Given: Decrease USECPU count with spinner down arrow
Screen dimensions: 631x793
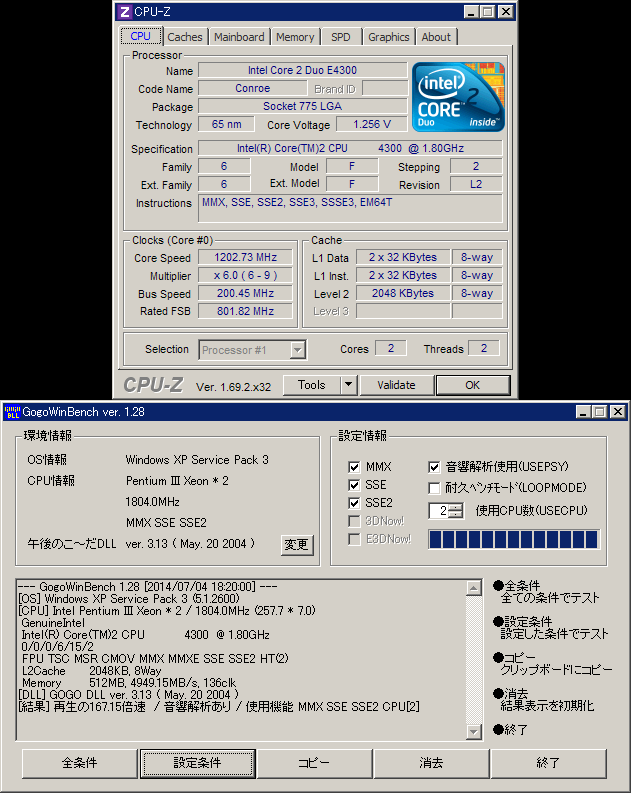Looking at the screenshot, I should point(456,514).
